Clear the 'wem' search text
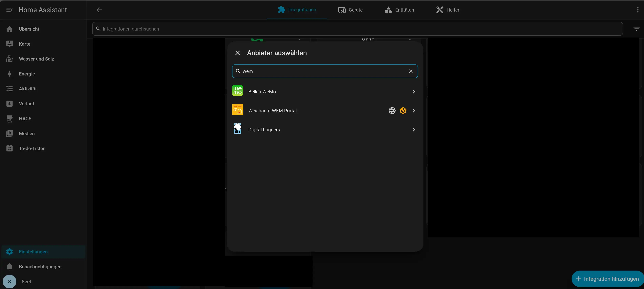 pos(411,71)
